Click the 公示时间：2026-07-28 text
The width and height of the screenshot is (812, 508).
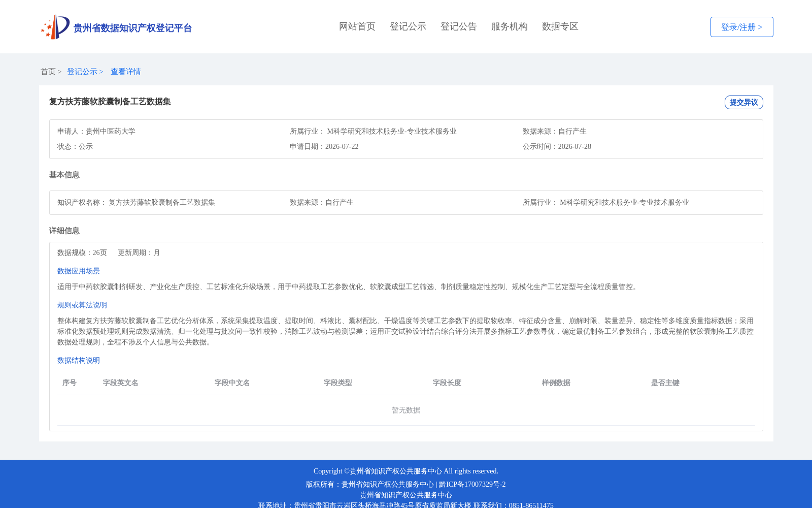click(x=557, y=146)
